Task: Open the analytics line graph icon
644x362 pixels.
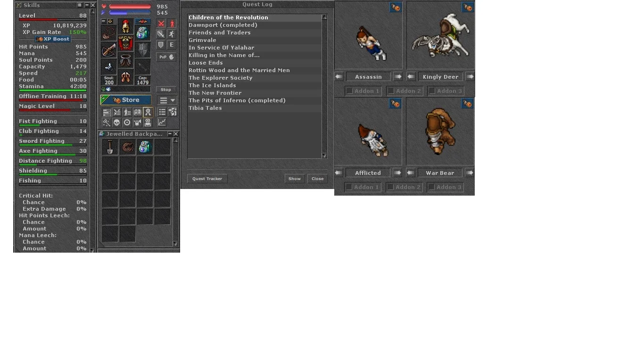Action: pyautogui.click(x=162, y=123)
